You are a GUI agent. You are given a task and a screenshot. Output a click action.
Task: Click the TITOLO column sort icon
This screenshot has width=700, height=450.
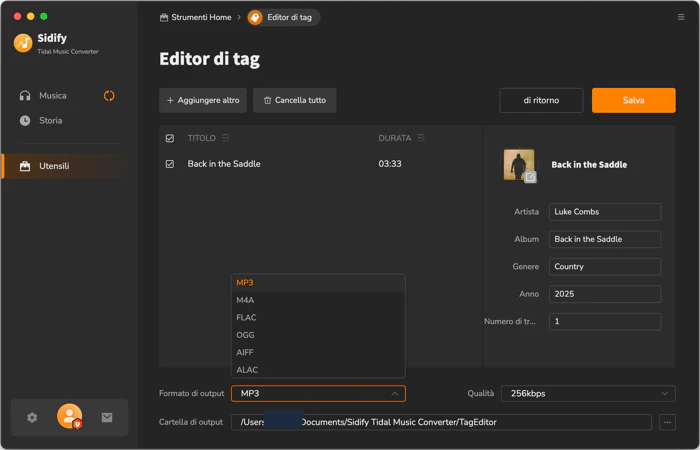225,138
